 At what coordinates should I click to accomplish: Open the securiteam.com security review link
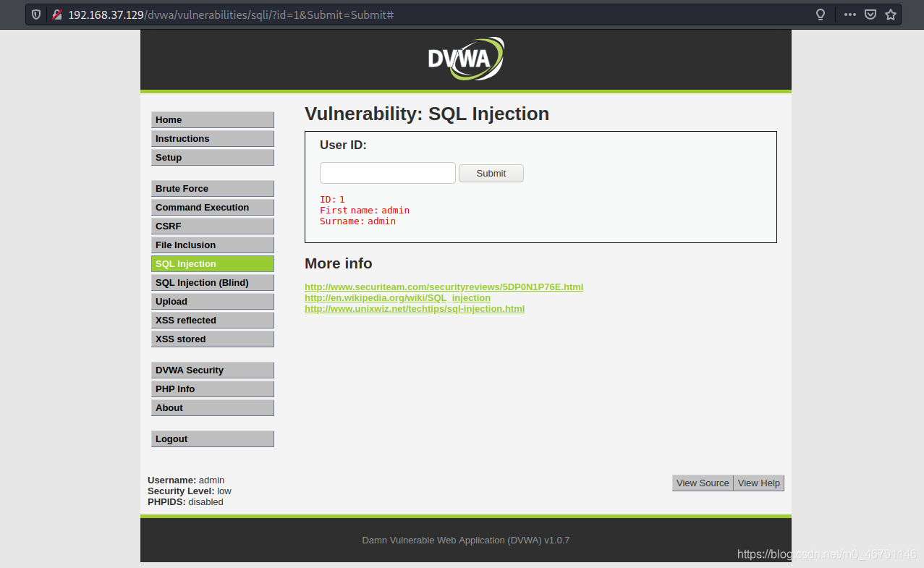coord(444,287)
